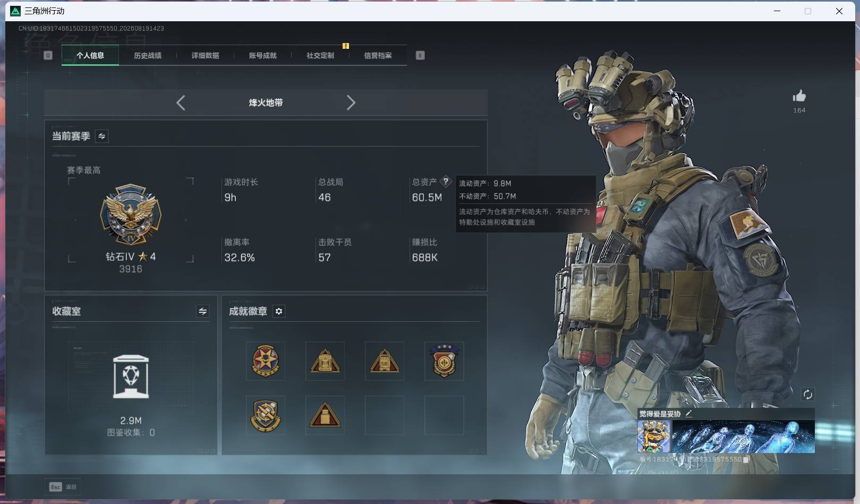Click the Q key previous-tab icon

click(x=48, y=55)
